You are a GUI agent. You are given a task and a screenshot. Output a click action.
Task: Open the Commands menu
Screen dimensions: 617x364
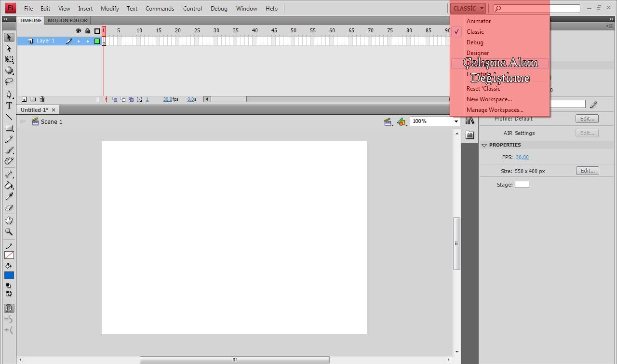tap(160, 8)
